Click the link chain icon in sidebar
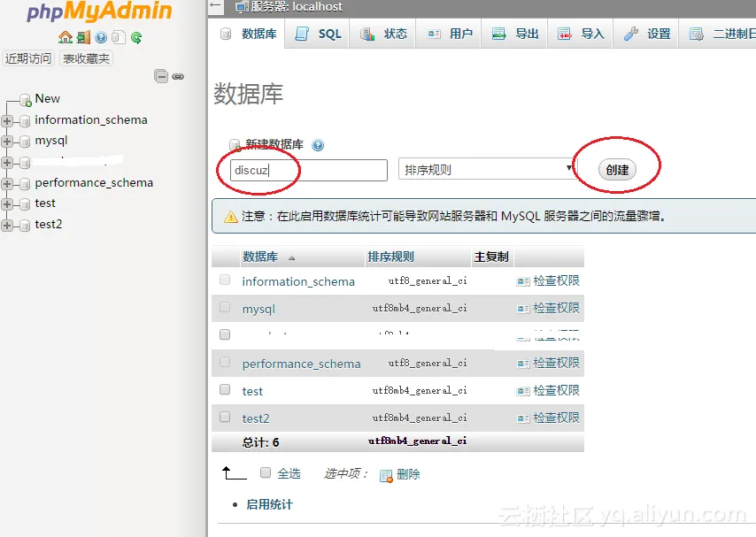 (178, 76)
